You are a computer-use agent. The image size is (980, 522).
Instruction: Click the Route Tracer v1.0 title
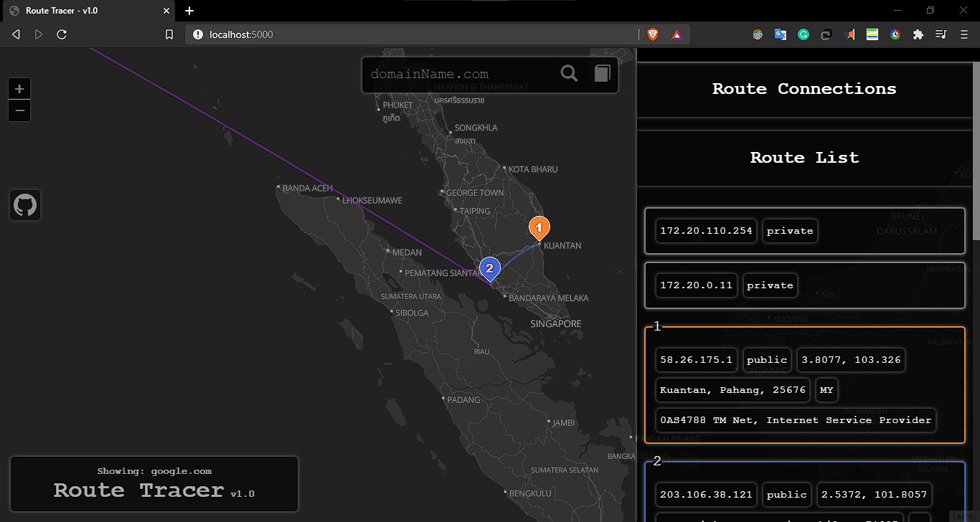point(154,490)
